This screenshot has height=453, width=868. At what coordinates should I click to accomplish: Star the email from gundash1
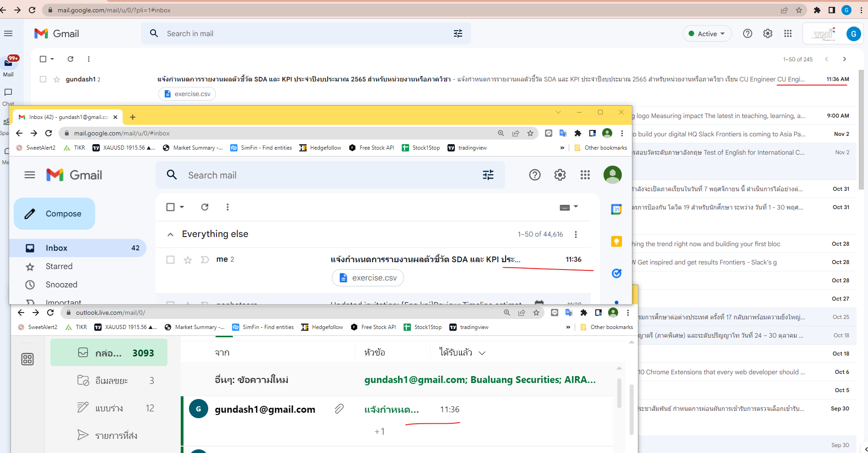56,79
